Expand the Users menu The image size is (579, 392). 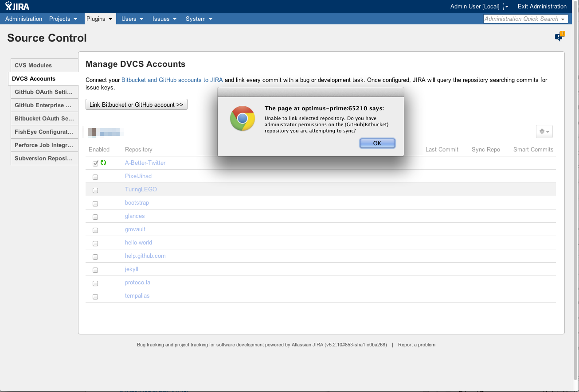133,19
